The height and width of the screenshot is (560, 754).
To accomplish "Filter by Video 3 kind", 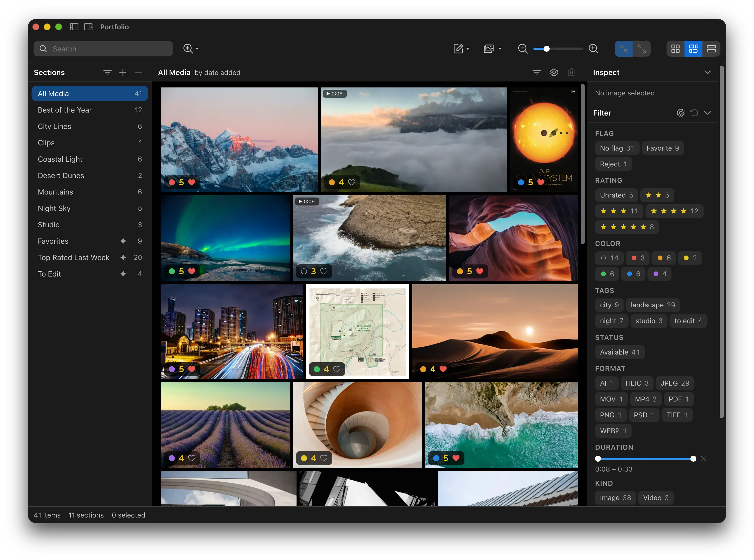I will (x=655, y=498).
